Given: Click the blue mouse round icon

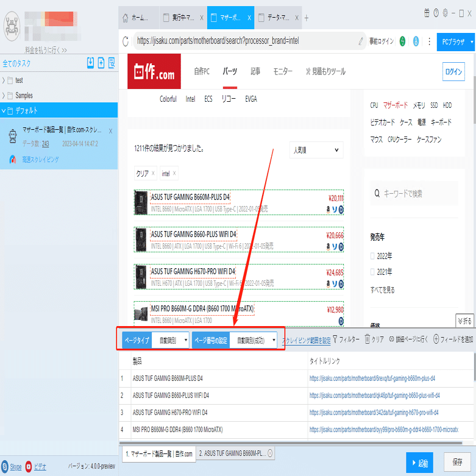Looking at the screenshot, I should [416, 41].
